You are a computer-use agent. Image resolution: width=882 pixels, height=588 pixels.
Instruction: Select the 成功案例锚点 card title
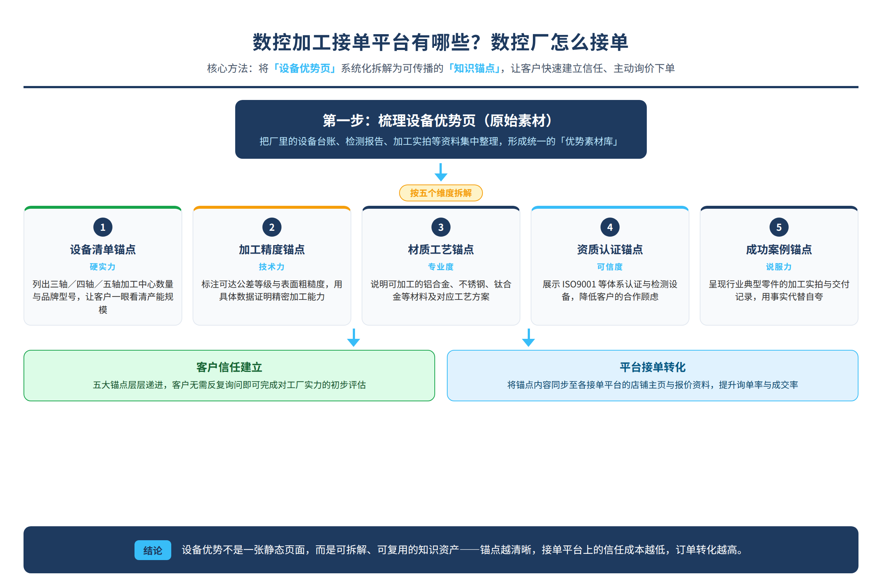click(779, 250)
